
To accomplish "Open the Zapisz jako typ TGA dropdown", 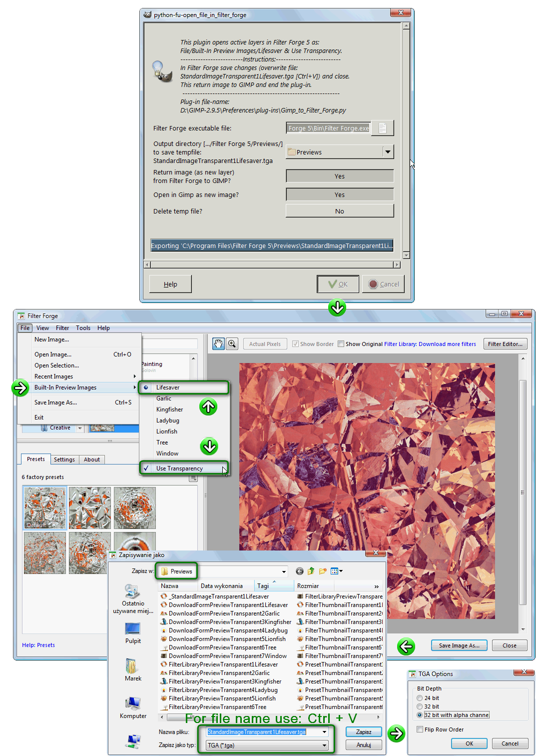I will click(325, 745).
